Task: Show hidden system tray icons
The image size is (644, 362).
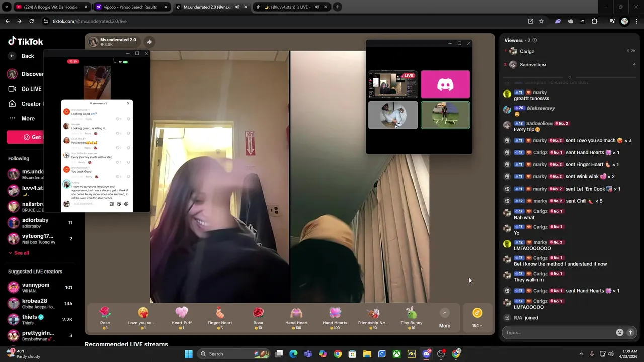Action: (x=581, y=354)
